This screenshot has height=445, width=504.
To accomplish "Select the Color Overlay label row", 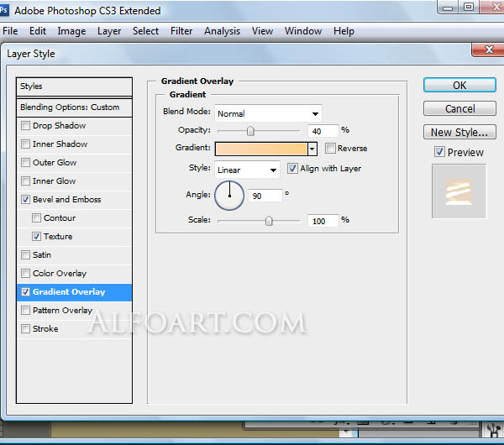I will [60, 274].
